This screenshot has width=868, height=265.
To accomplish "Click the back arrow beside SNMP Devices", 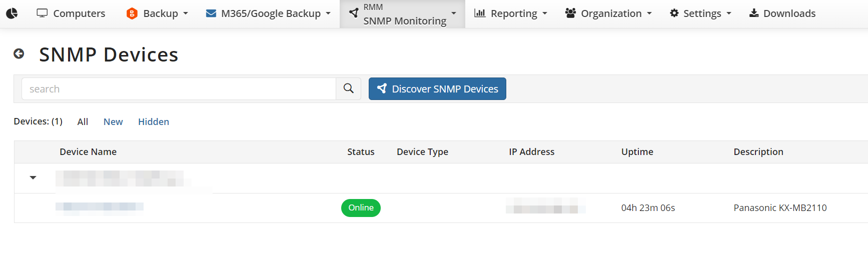I will (19, 54).
